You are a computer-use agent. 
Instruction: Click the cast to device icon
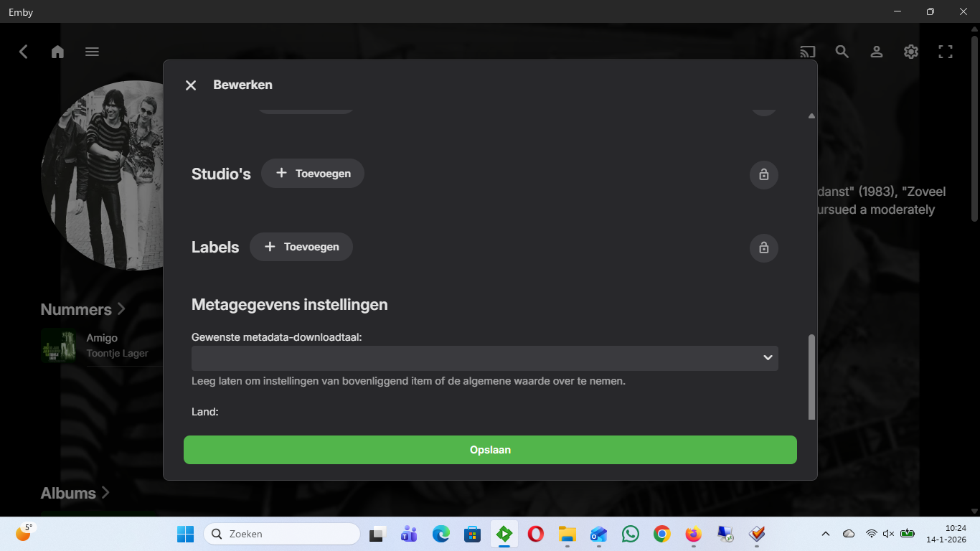click(808, 52)
